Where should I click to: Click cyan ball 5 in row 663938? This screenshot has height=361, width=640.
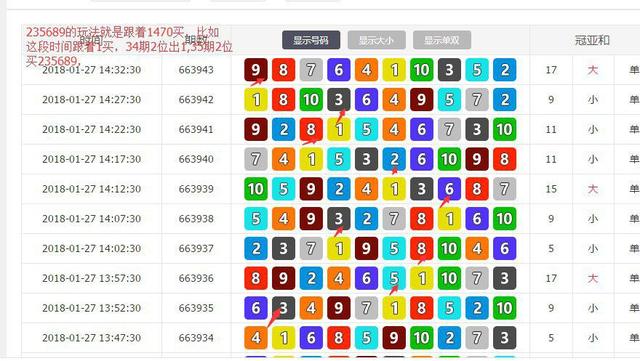pyautogui.click(x=256, y=219)
